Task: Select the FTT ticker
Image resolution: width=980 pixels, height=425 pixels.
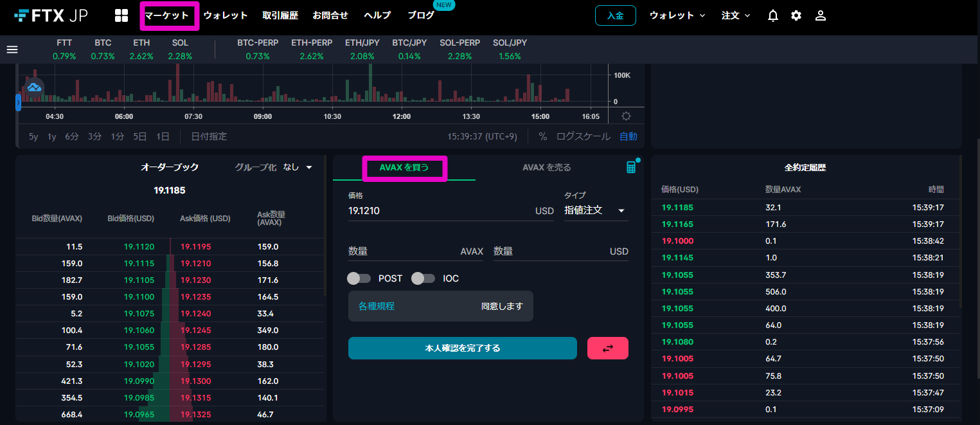Action: [x=64, y=50]
